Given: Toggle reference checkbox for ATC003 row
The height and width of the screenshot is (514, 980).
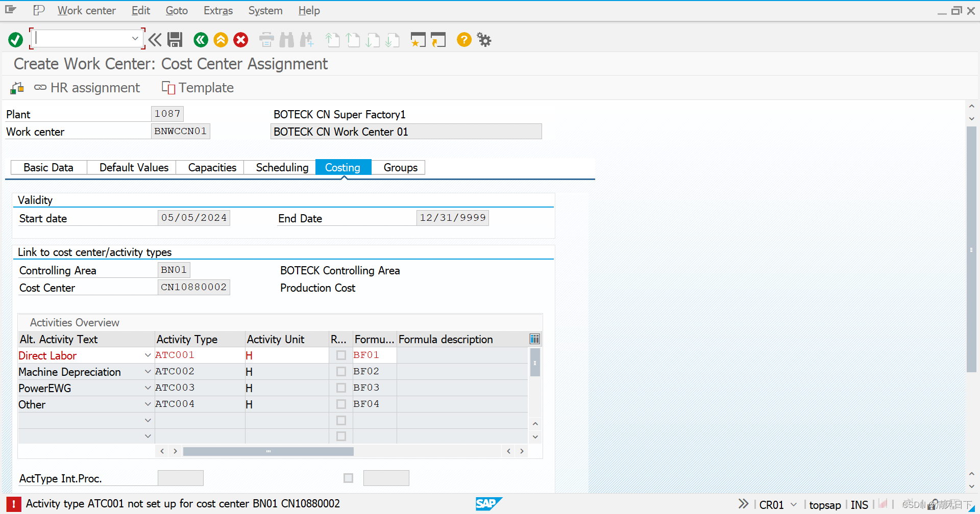Looking at the screenshot, I should coord(341,388).
